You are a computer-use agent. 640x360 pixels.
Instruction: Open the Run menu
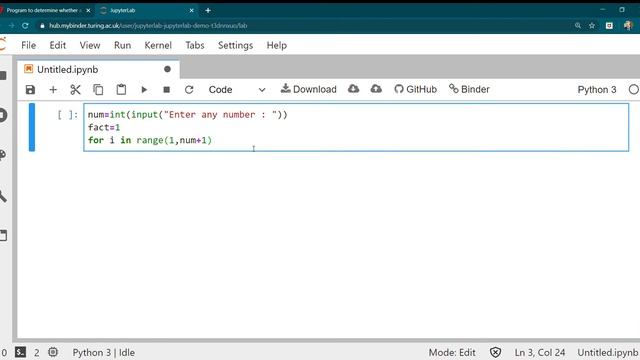122,45
